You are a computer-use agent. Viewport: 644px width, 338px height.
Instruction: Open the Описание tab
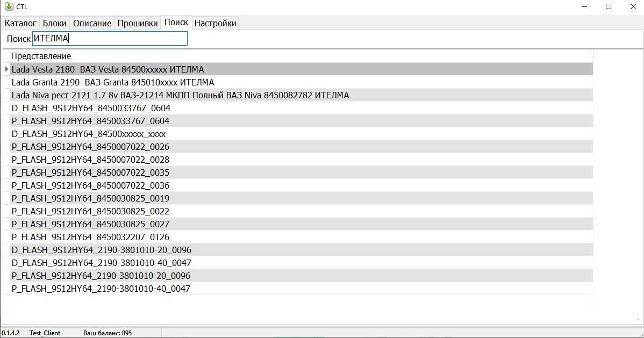pyautogui.click(x=92, y=24)
